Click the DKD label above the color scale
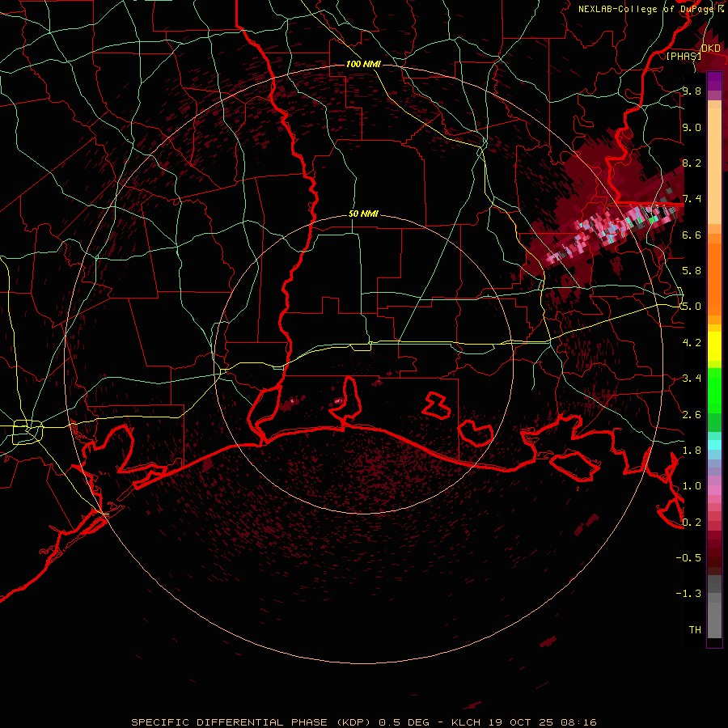 710,48
